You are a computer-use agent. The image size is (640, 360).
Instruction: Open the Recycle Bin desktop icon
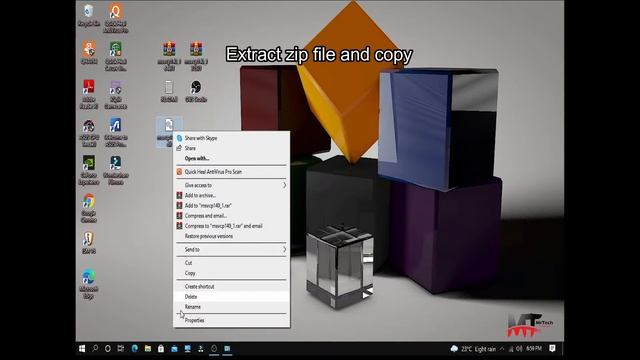89,16
